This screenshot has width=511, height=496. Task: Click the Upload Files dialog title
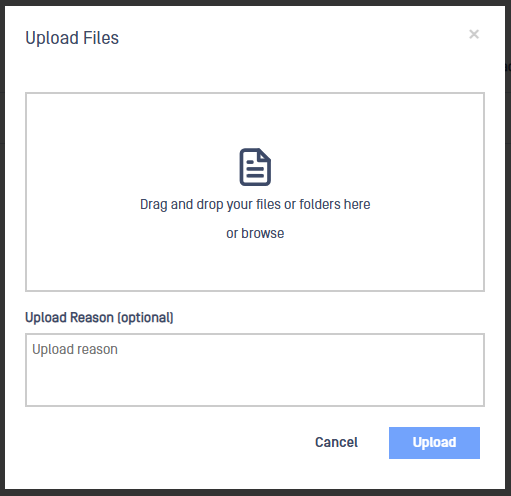(x=72, y=38)
